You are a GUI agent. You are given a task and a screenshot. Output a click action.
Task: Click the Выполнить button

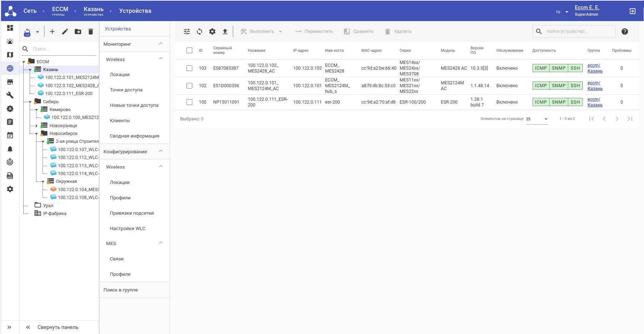pos(262,31)
